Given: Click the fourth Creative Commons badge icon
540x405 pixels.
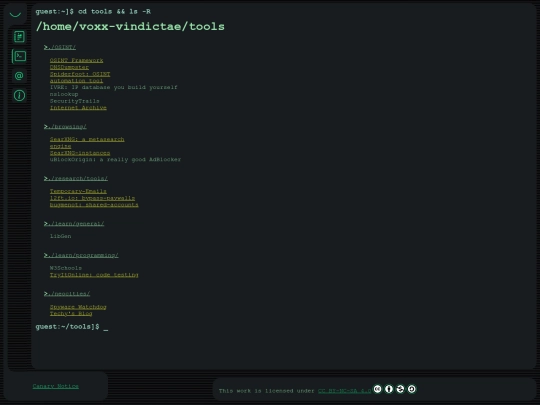Looking at the screenshot, I should (x=412, y=389).
